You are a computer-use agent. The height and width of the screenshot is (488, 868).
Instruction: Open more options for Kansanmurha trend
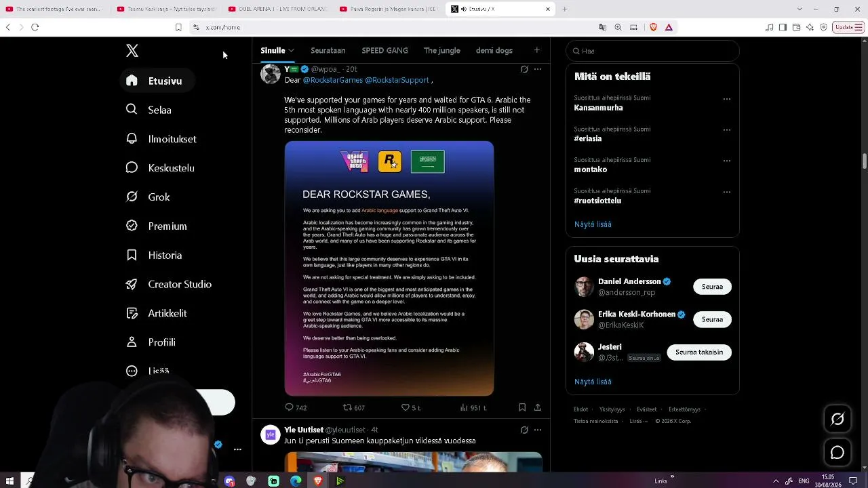pos(726,99)
